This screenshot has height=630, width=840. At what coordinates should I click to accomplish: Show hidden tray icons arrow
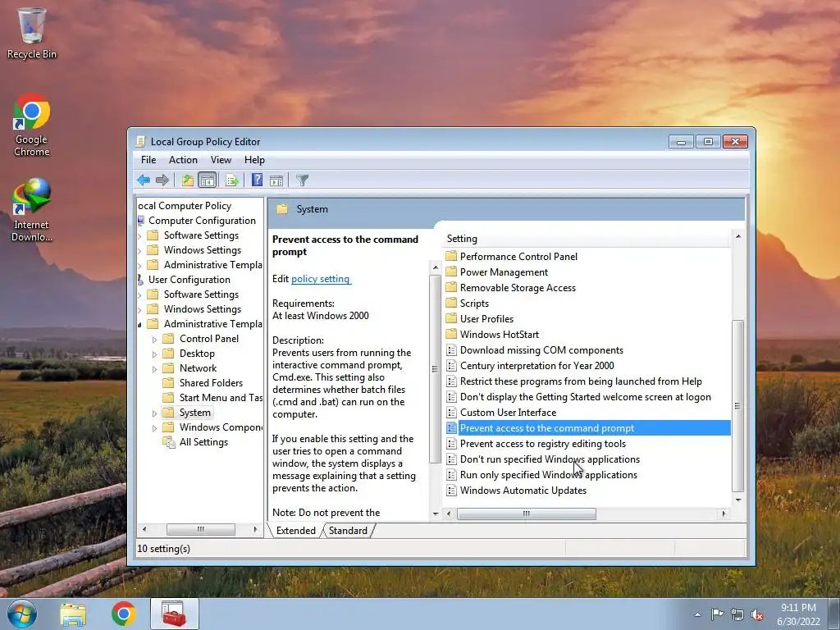point(697,614)
